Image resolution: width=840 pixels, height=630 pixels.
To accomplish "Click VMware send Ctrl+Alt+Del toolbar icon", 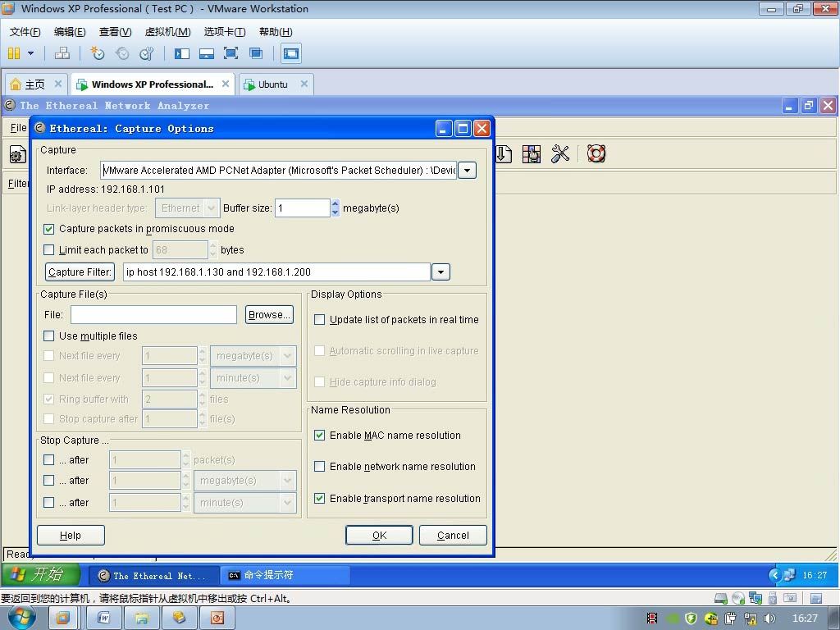I will tap(62, 53).
